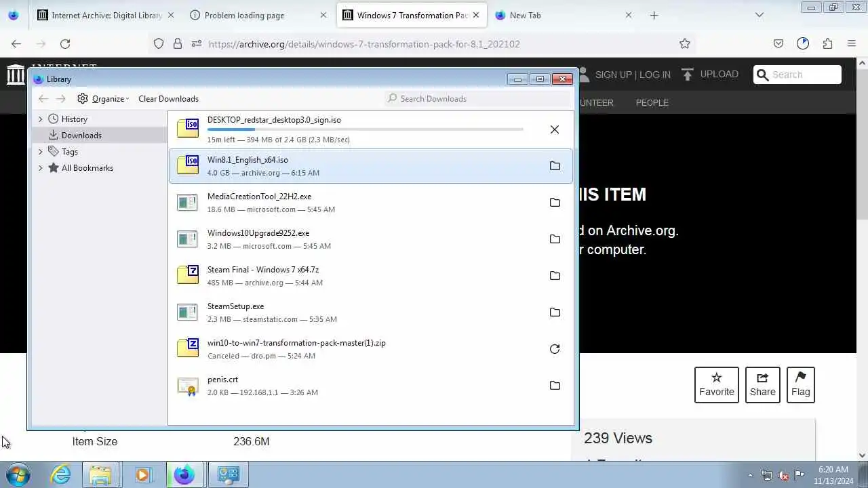Select All Bookmarks in Library sidebar
This screenshot has height=488, width=868.
99,168
